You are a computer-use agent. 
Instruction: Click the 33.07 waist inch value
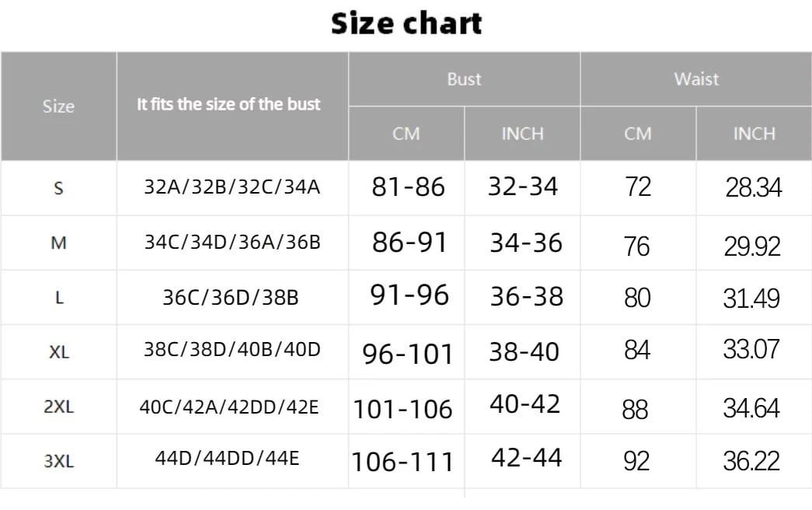751,350
